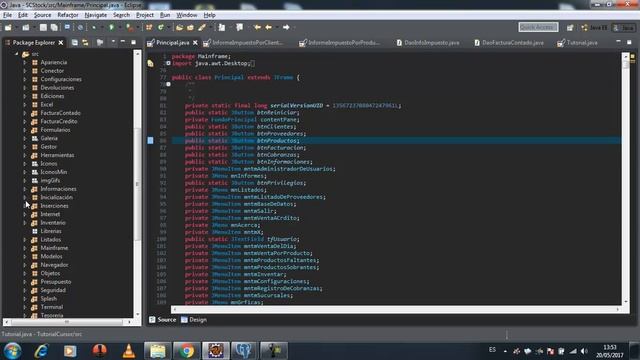This screenshot has height=360, width=640.
Task: Expand the FacturaContado package
Action: coord(25,113)
